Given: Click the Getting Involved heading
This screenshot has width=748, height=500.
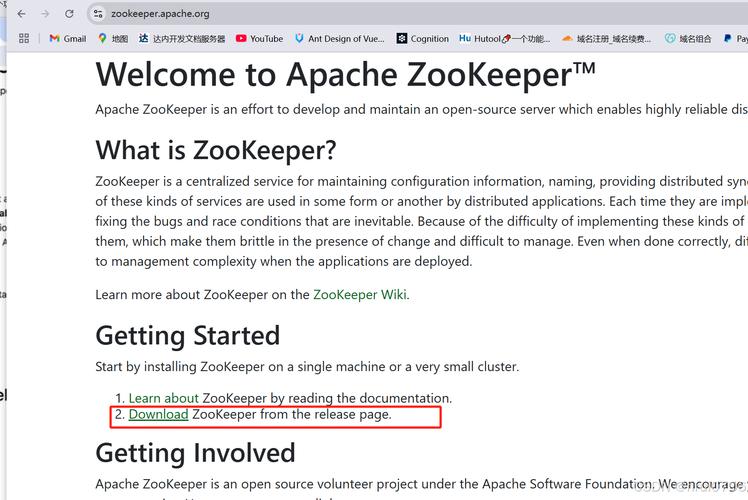Looking at the screenshot, I should [195, 453].
